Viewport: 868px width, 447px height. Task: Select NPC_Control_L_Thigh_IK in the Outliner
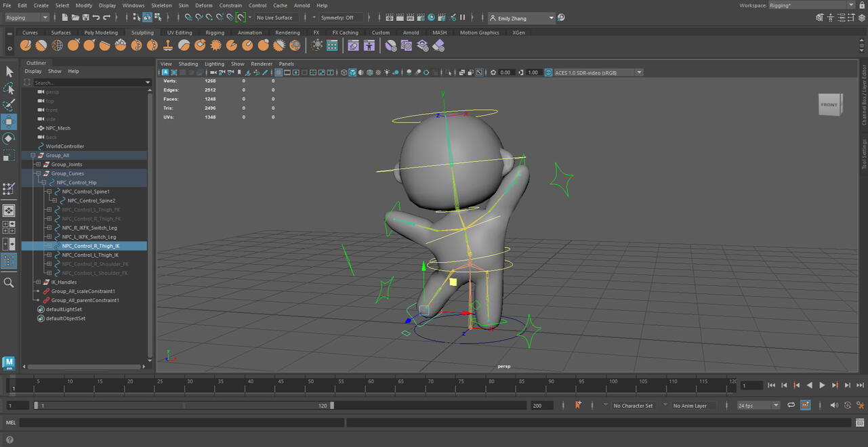click(x=90, y=255)
